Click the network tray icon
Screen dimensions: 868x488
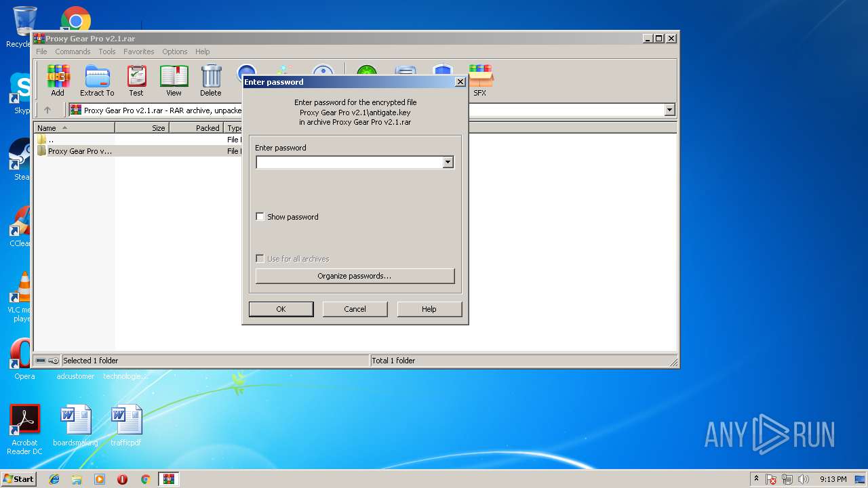[x=787, y=479]
